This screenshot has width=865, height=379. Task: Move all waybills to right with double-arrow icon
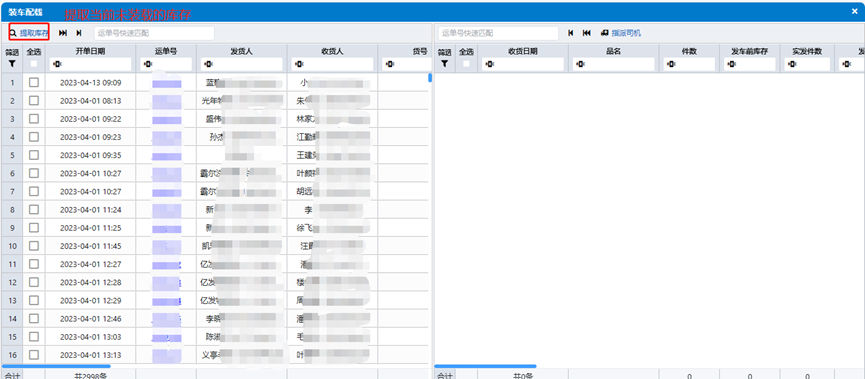click(63, 33)
